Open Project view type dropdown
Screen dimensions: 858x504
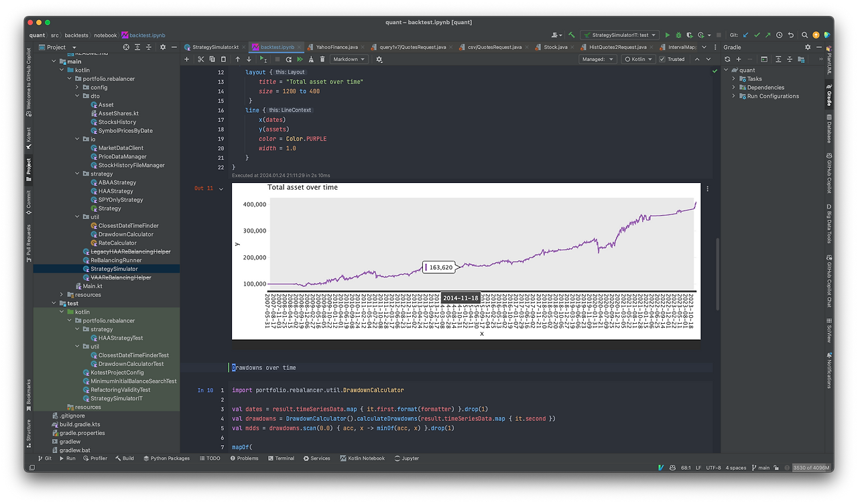57,47
